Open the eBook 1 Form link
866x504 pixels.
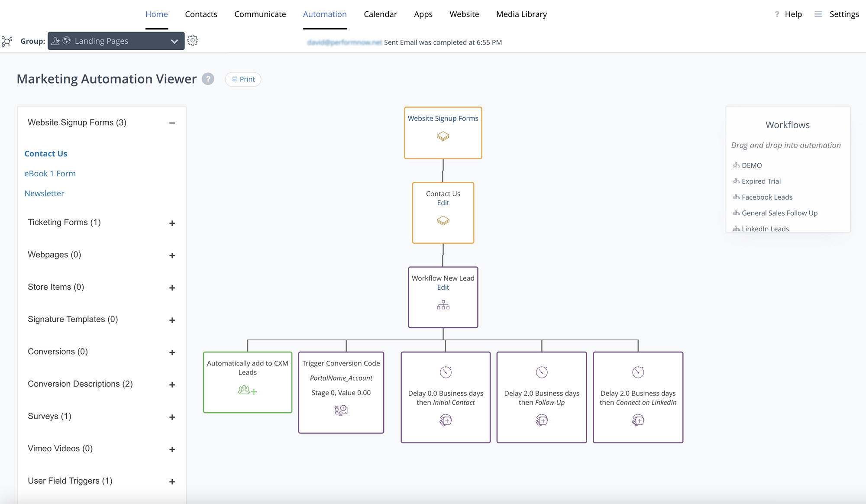tap(50, 174)
